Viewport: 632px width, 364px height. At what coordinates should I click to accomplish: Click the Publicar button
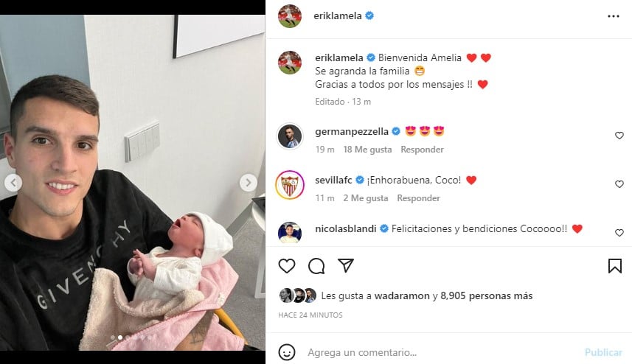coord(603,352)
